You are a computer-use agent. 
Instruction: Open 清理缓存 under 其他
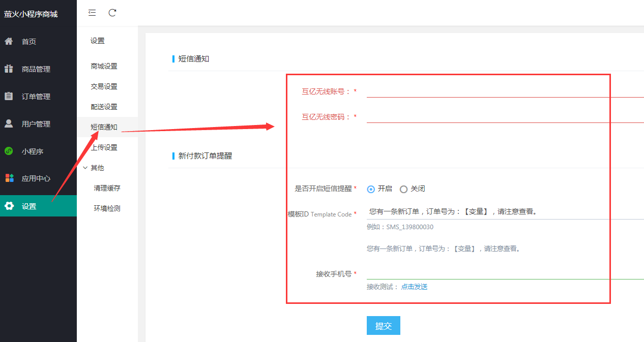point(107,188)
